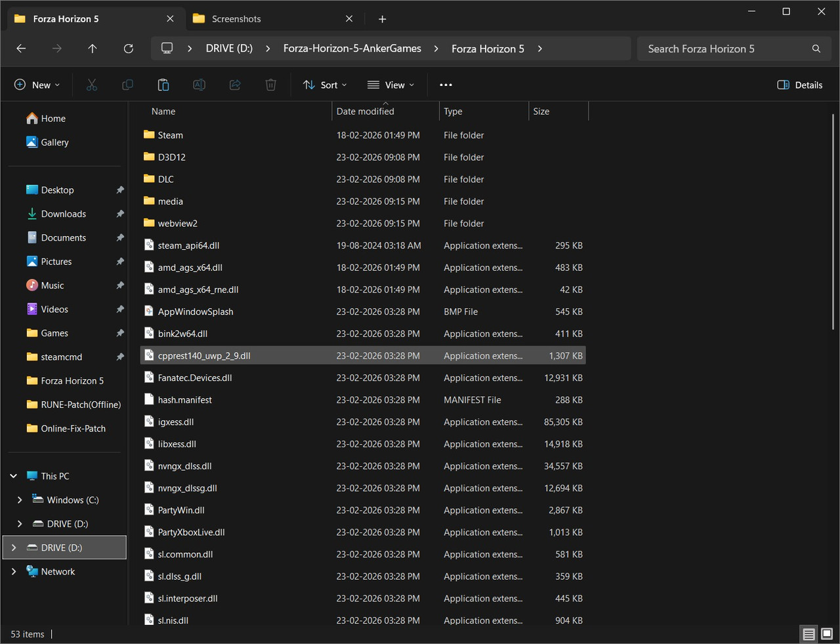Viewport: 840px width, 644px height.
Task: Select the nvngx_dlss.dll file
Action: [363, 466]
